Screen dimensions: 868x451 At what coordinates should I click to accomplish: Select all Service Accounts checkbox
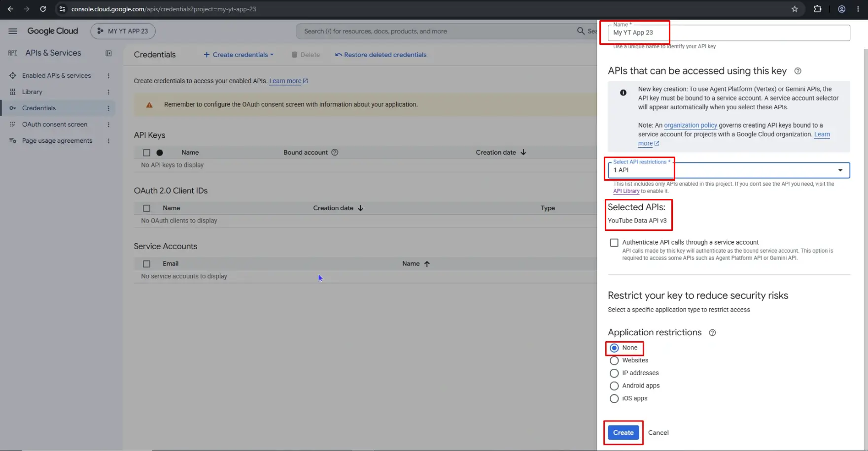[146, 264]
